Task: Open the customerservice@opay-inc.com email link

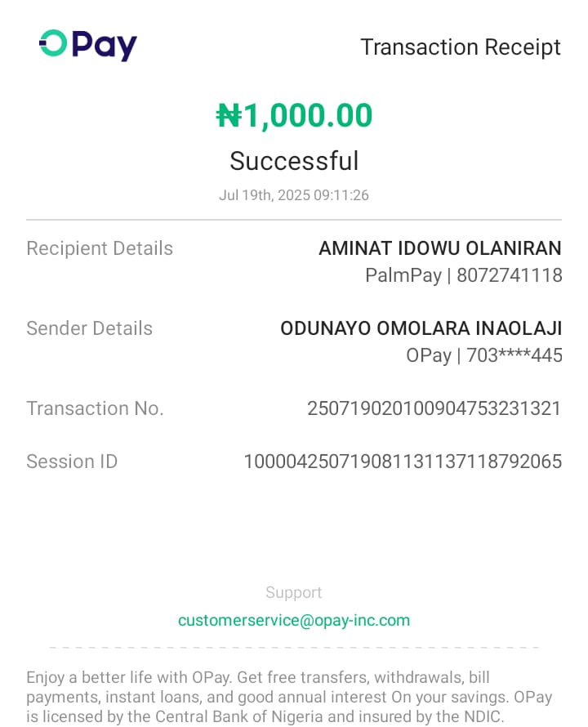Action: [294, 620]
